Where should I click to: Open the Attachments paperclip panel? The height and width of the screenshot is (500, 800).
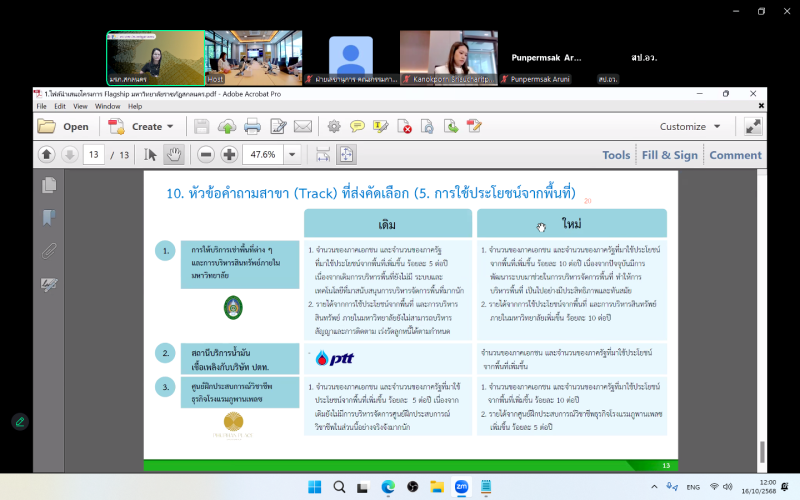[48, 251]
